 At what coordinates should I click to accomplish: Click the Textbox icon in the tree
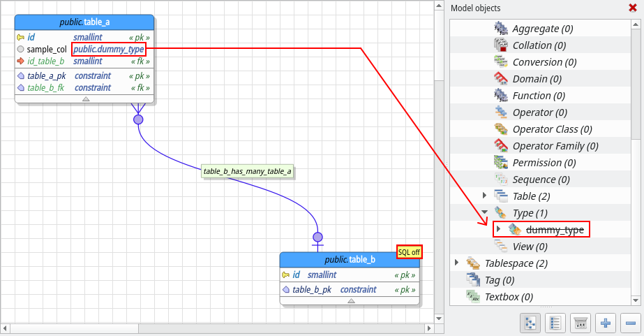pos(473,296)
